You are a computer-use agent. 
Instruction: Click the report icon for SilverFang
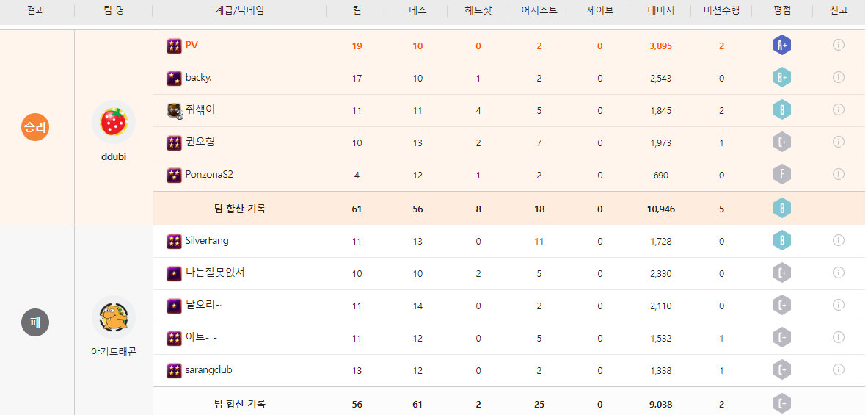(838, 240)
